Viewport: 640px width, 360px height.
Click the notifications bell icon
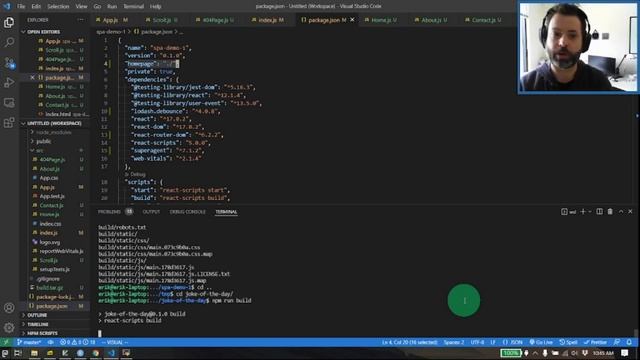tap(629, 342)
